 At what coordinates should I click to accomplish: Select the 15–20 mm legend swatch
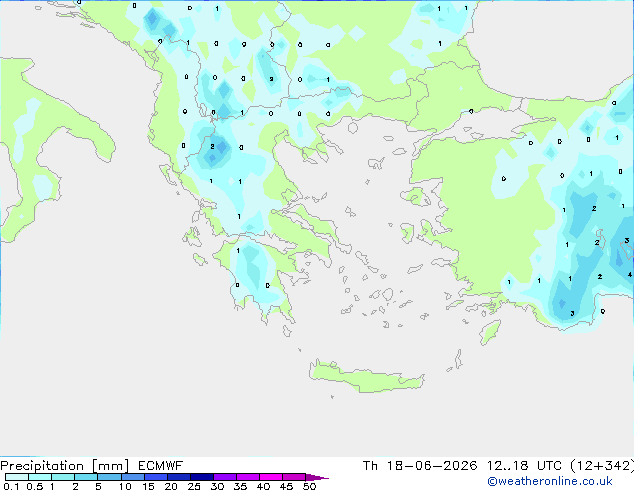click(x=156, y=477)
